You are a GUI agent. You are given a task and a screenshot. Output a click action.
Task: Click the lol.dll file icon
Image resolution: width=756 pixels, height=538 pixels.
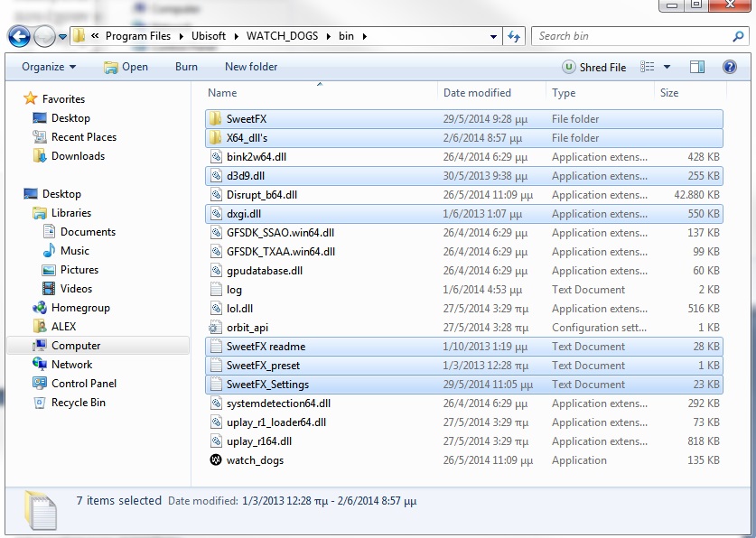pos(216,309)
